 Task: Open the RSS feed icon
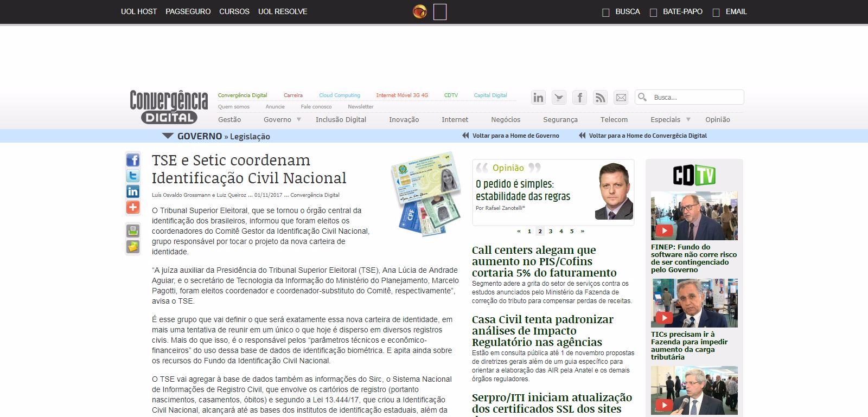tap(600, 98)
